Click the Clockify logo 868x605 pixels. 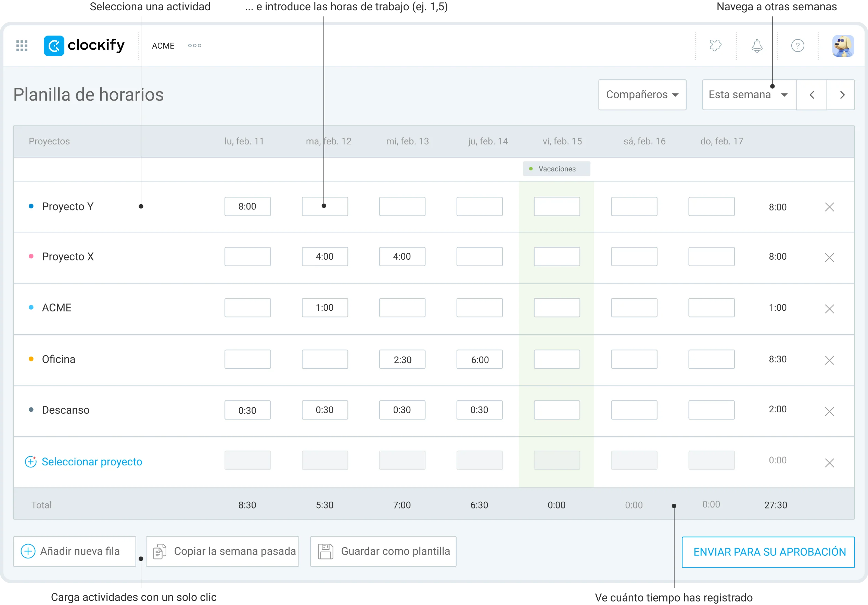tap(84, 46)
